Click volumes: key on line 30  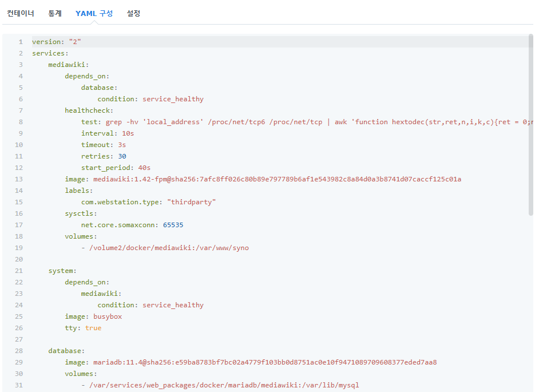(81, 374)
